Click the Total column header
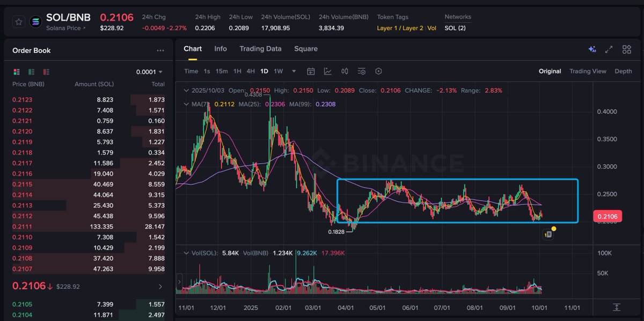Image resolution: width=644 pixels, height=321 pixels. click(158, 84)
